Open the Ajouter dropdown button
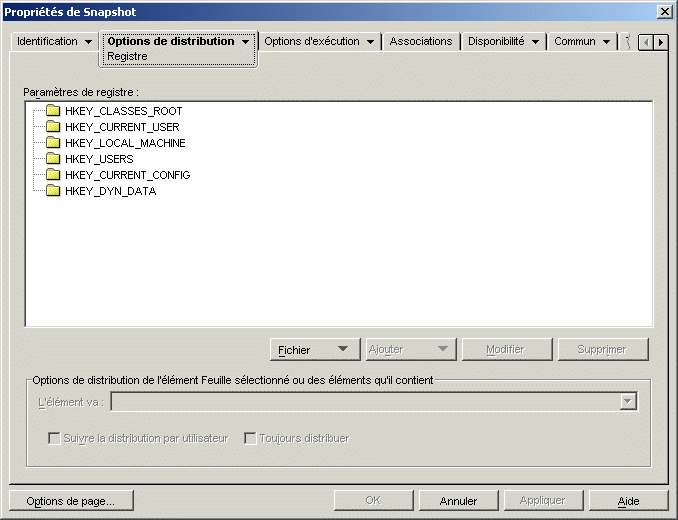678x520 pixels. click(x=411, y=349)
